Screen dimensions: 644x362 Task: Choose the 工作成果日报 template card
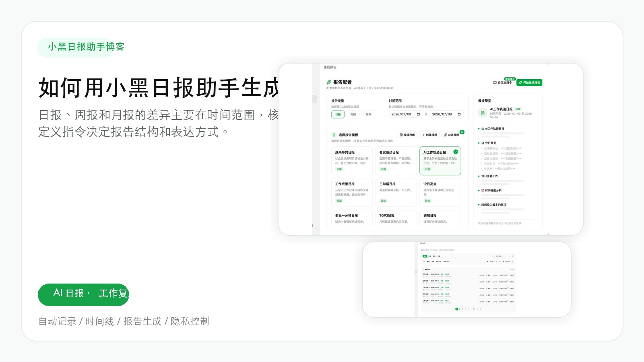click(x=352, y=192)
